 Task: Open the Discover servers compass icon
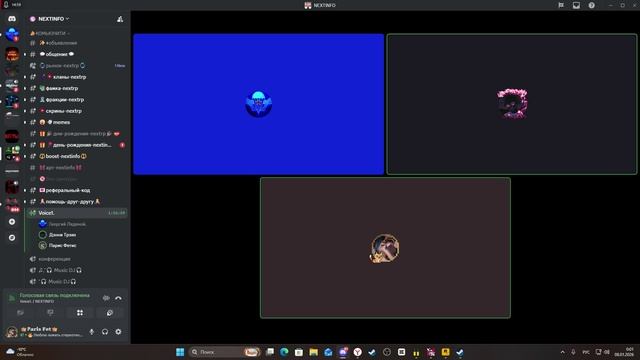[12, 238]
